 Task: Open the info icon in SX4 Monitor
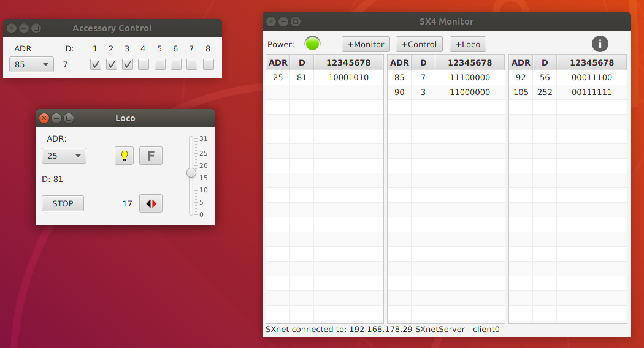coord(600,44)
